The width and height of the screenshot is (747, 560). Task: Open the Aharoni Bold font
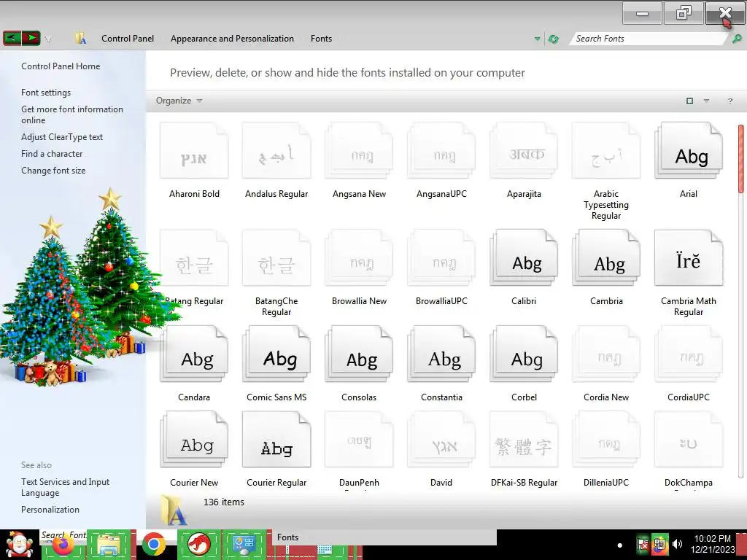point(194,150)
